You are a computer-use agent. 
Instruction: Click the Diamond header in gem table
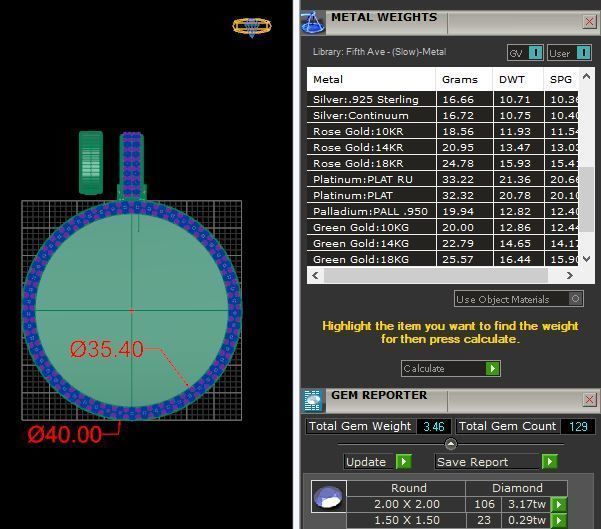517,488
